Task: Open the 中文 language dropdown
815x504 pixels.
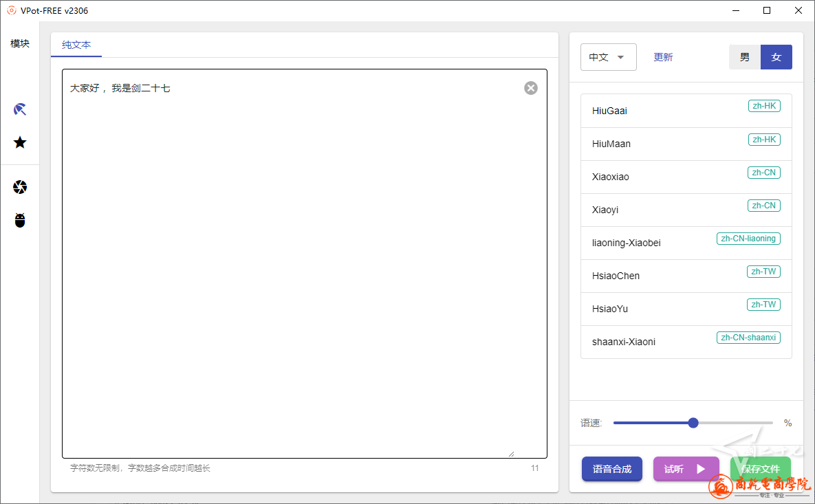Action: 608,57
